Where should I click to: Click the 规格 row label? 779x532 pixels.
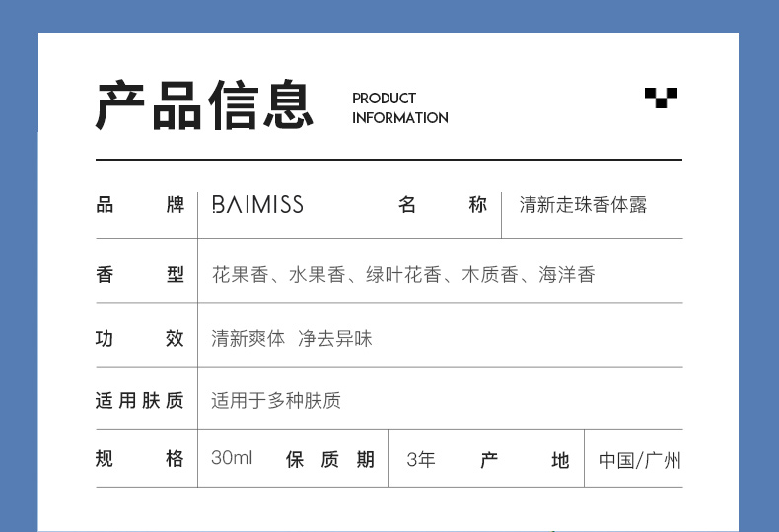[140, 459]
